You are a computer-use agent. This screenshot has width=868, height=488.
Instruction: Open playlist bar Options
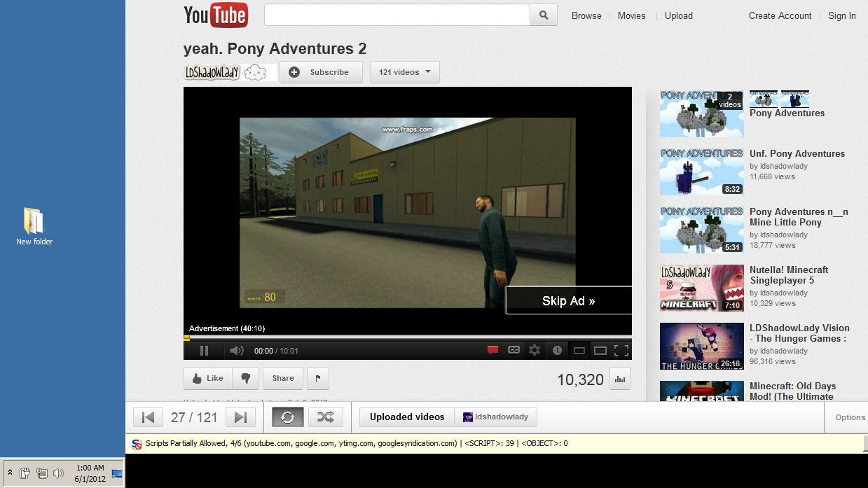[850, 417]
